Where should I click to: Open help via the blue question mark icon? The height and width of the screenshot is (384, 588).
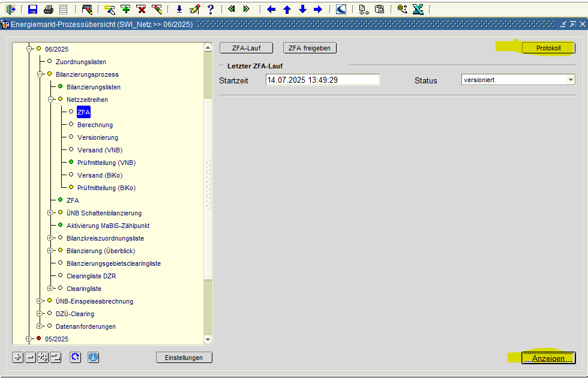coord(210,9)
